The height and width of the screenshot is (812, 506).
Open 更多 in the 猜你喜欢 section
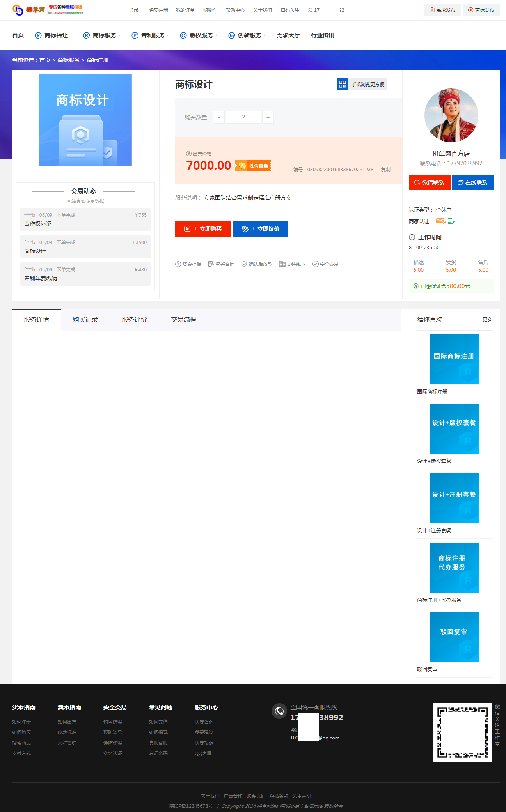(487, 320)
